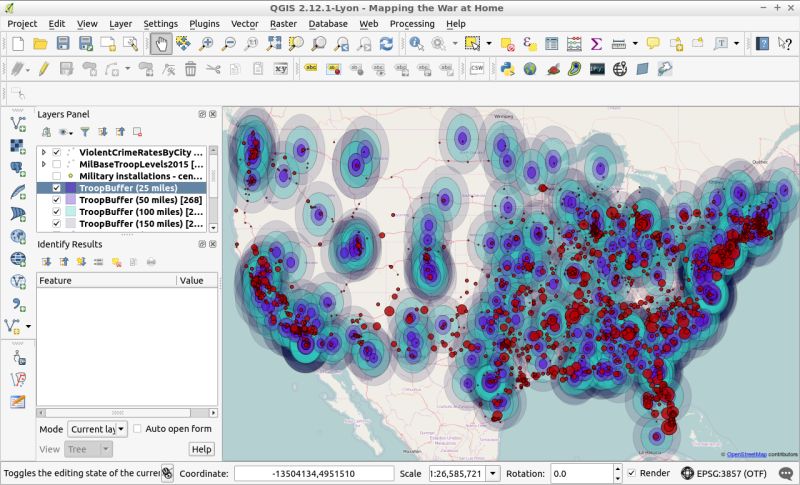Open the attribute table icon
Screen dimensions: 800x485
tap(552, 44)
